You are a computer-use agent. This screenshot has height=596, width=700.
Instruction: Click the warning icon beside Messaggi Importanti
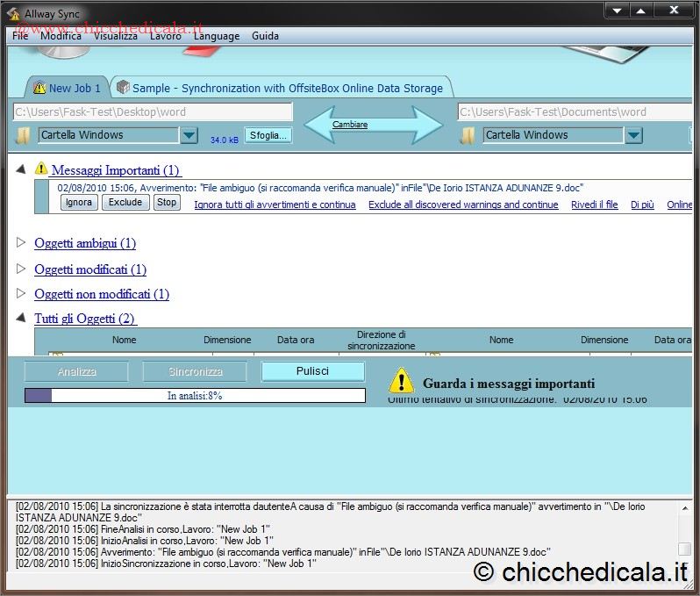coord(41,169)
